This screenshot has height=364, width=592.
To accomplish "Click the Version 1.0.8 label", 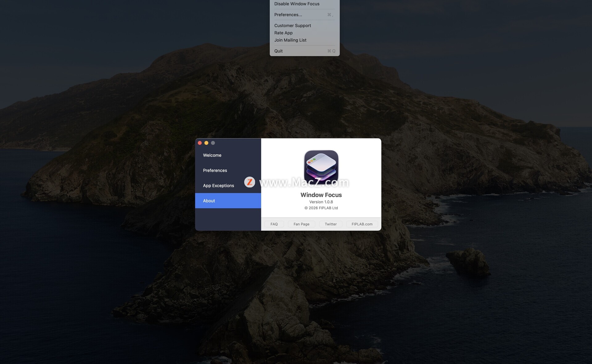I will pos(321,202).
